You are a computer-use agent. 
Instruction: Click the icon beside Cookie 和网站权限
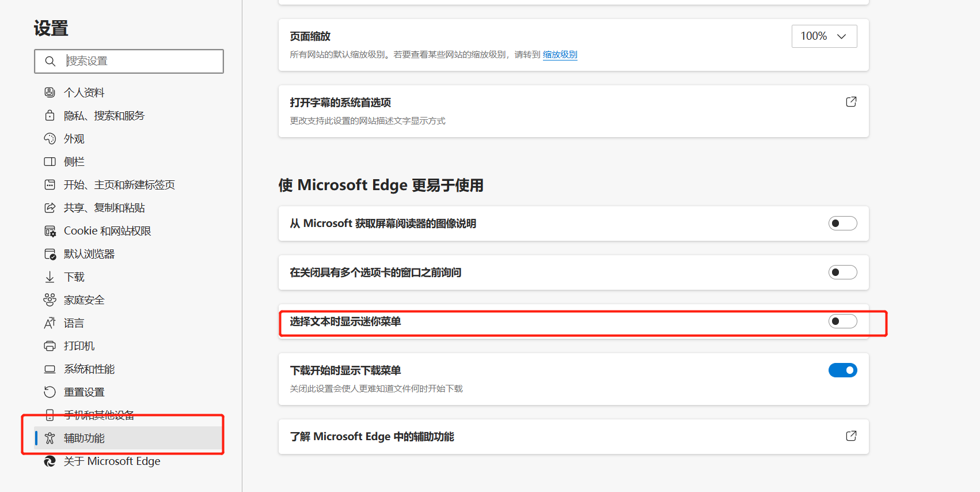pos(50,231)
